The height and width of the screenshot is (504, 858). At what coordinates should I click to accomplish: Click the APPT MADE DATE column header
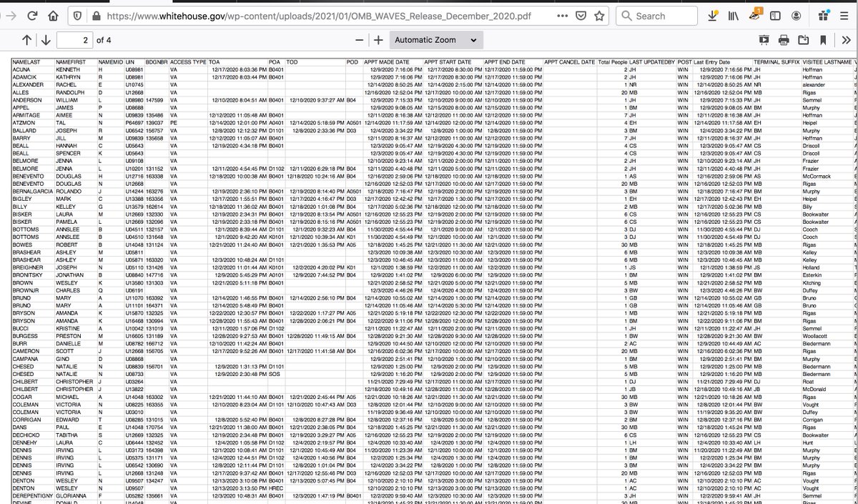(387, 62)
